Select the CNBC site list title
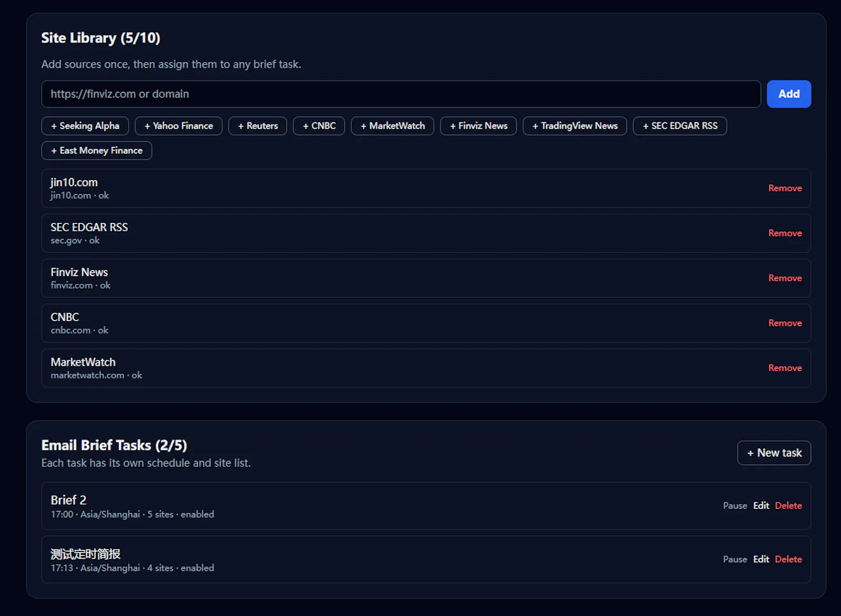Screen dimensions: 841x616 [65, 317]
